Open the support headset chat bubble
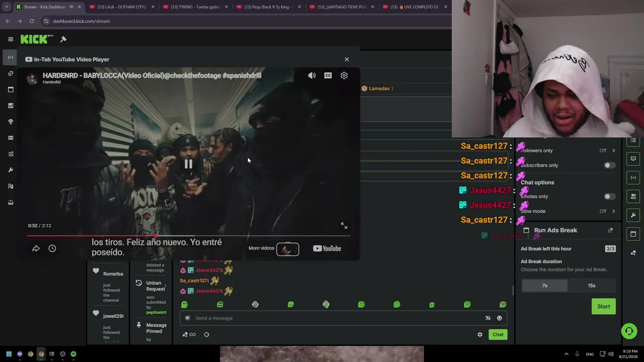The height and width of the screenshot is (362, 644). [629, 331]
